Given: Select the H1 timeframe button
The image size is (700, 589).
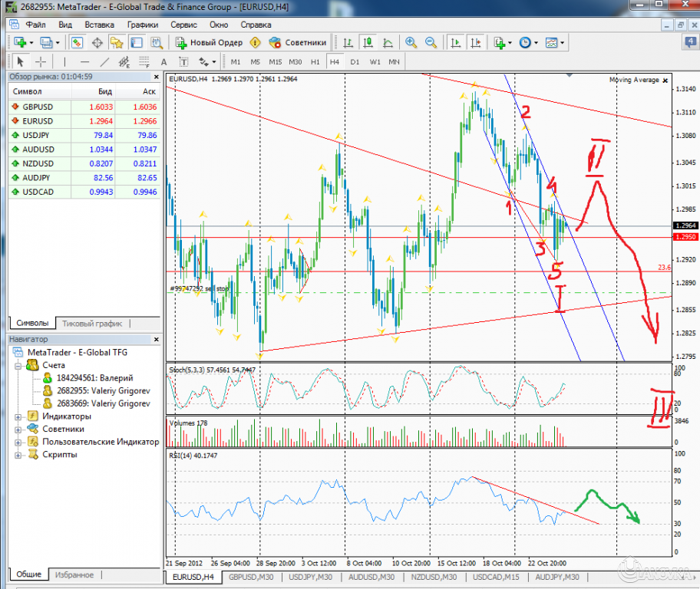Looking at the screenshot, I should (x=314, y=61).
